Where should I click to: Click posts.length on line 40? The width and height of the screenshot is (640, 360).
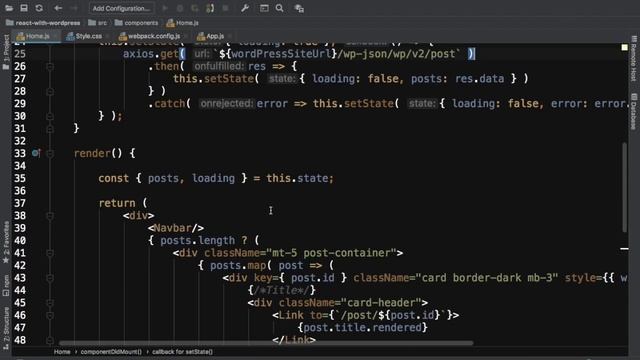(x=198, y=241)
